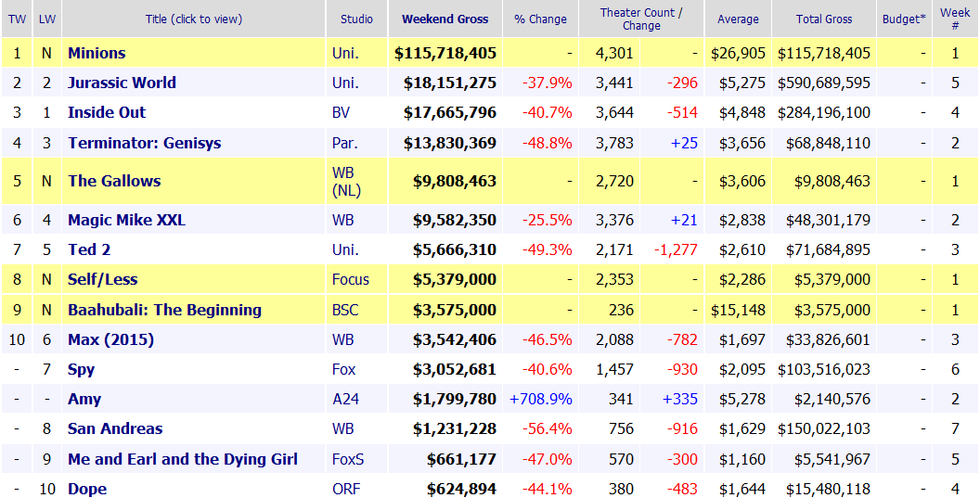The width and height of the screenshot is (980, 498).
Task: Sort by Total Gross column header
Action: pos(824,19)
